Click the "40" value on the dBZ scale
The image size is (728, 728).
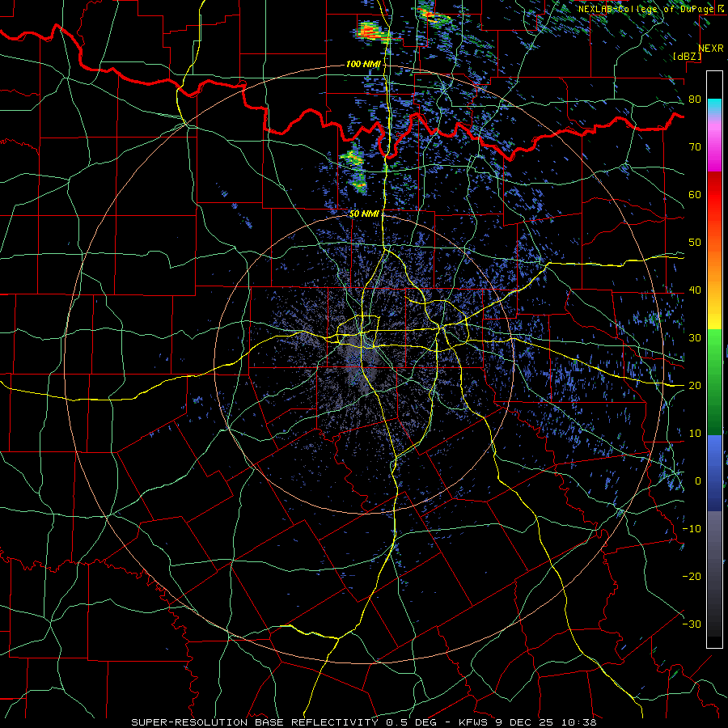(x=695, y=290)
